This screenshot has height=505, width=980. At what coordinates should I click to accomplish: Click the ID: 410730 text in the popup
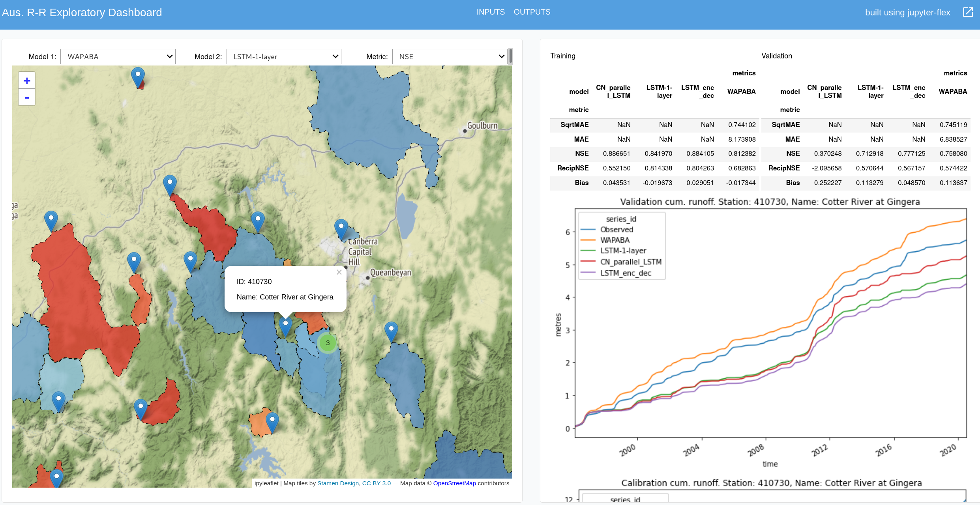254,282
